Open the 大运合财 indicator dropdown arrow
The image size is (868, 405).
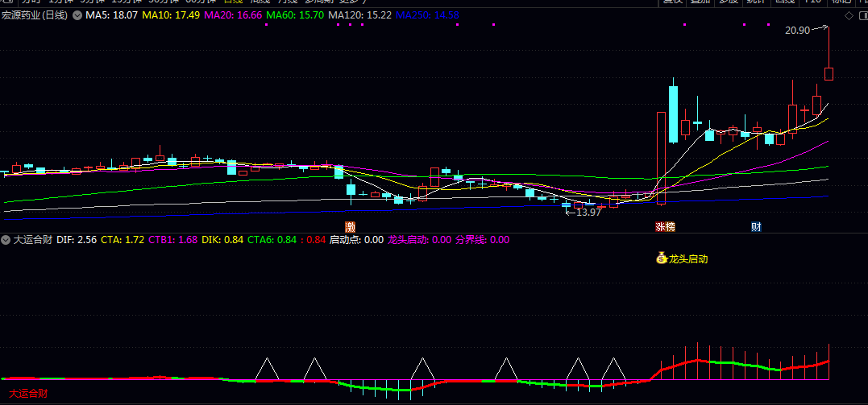pyautogui.click(x=6, y=239)
